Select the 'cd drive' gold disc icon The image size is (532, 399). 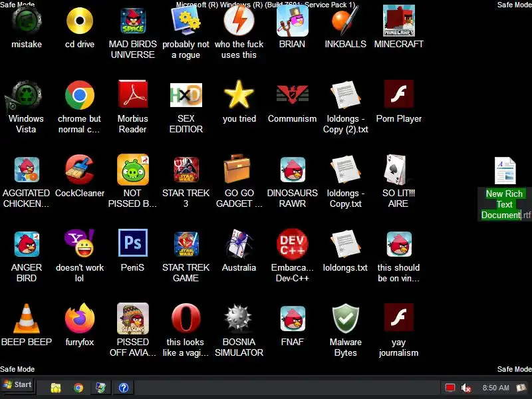tap(80, 21)
